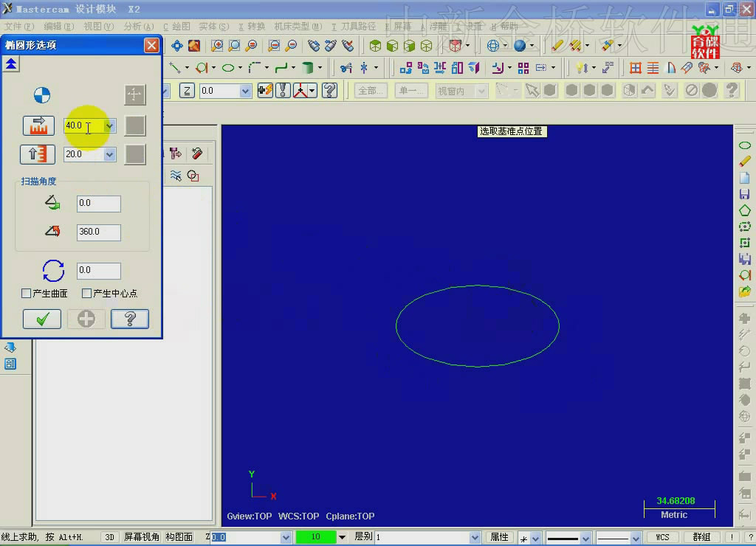Click the pencil icon in right toolbar
Image resolution: width=756 pixels, height=546 pixels.
744,162
